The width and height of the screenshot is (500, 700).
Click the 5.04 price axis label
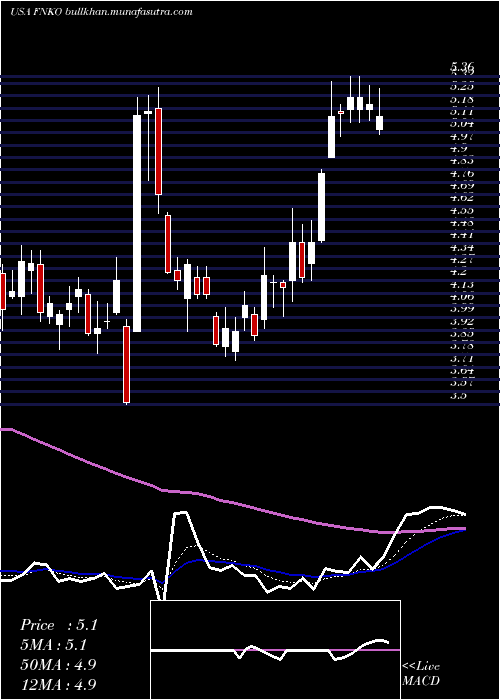(x=462, y=124)
